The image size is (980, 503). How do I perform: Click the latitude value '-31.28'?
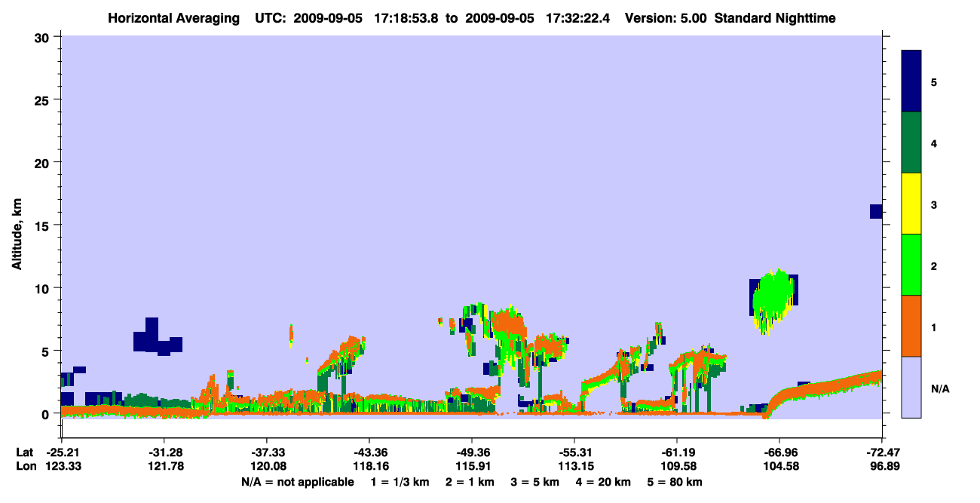tap(164, 452)
